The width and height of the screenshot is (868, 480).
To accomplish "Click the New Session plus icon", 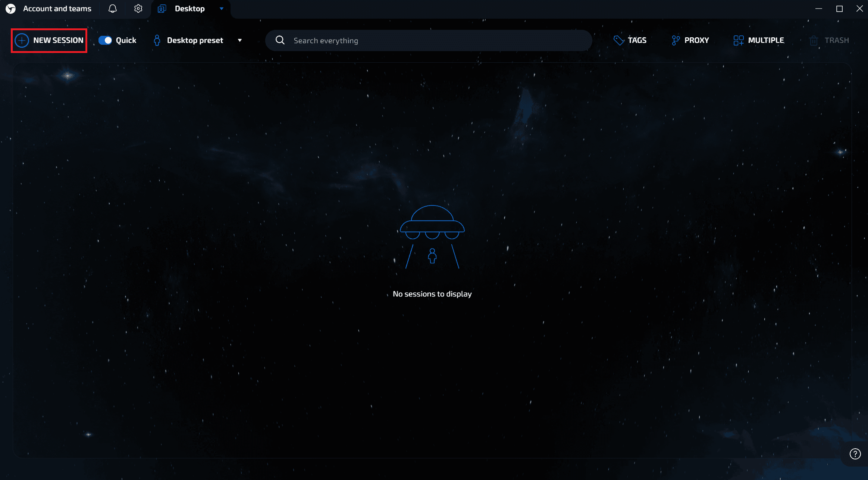I will [22, 40].
